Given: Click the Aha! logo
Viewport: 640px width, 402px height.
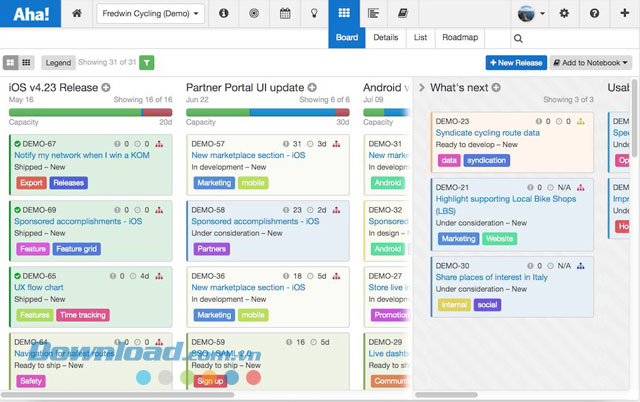Looking at the screenshot, I should tap(31, 13).
